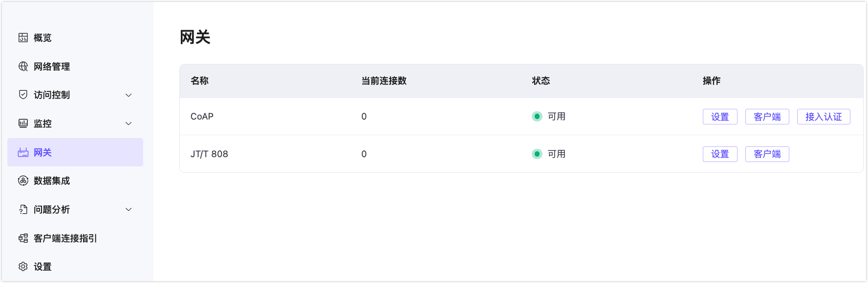The height and width of the screenshot is (283, 868).
Task: Expand the 监控 submenu chevron
Action: point(129,123)
